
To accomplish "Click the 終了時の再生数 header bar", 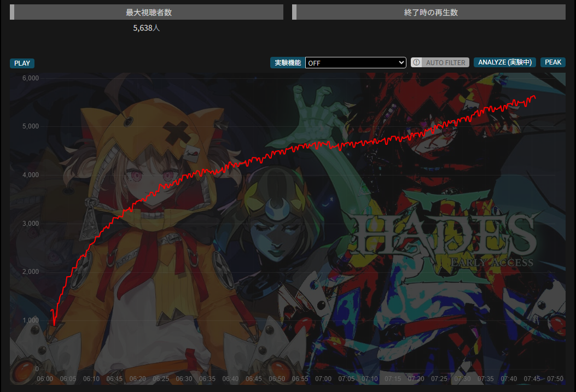I will pyautogui.click(x=429, y=12).
